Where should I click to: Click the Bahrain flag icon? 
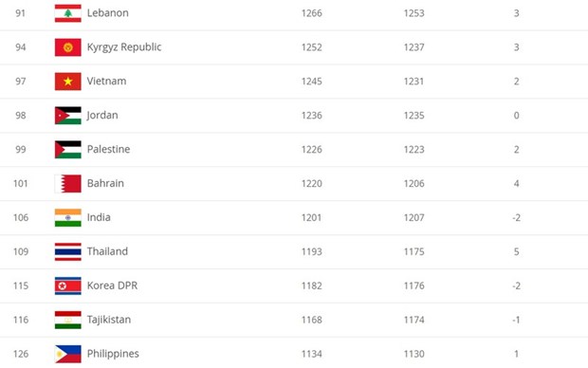click(x=68, y=183)
